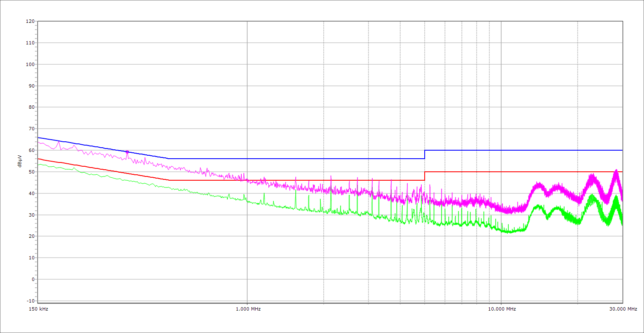The height and width of the screenshot is (333, 644).
Task: Click the 100 y-axis tick label
Action: coord(30,64)
